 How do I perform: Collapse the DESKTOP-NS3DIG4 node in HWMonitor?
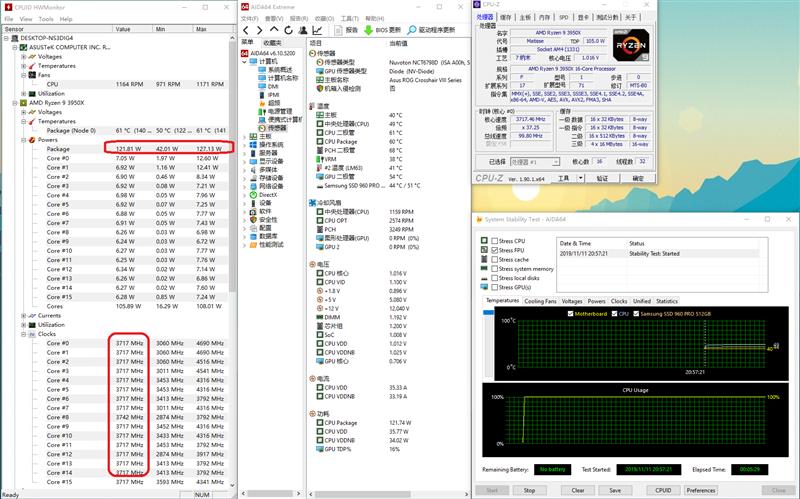click(x=6, y=38)
